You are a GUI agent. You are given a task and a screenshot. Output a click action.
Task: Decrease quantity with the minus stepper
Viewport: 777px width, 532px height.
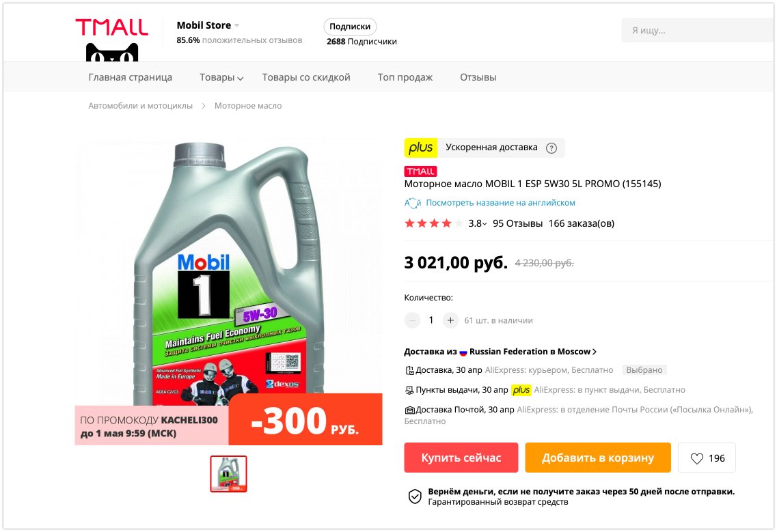tap(412, 320)
